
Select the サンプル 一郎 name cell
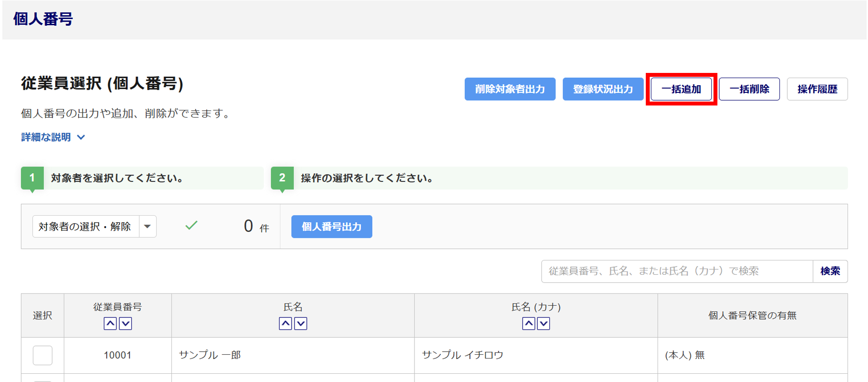click(x=210, y=355)
